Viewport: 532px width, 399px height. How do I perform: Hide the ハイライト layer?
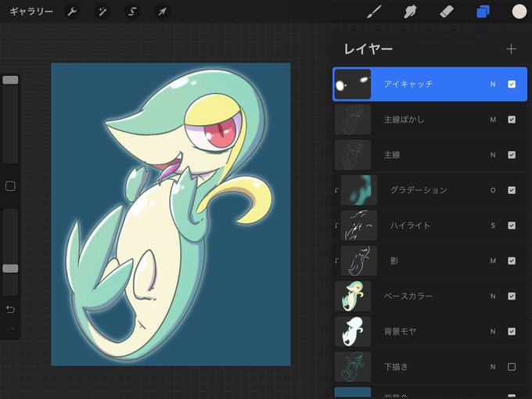(512, 225)
